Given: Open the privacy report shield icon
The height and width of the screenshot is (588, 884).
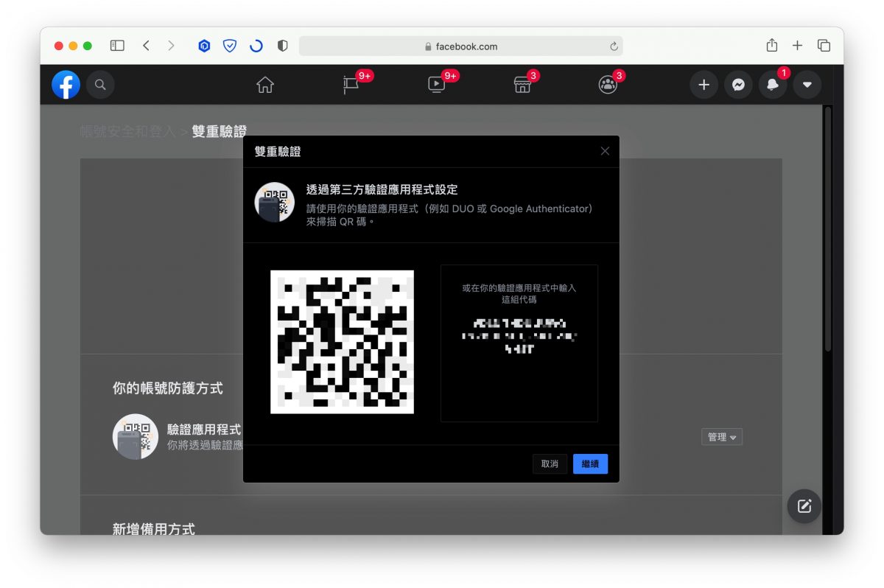Looking at the screenshot, I should click(282, 46).
